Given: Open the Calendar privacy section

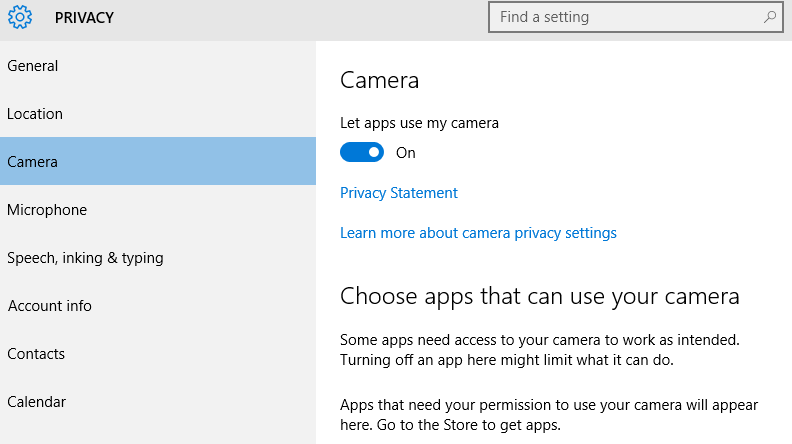Looking at the screenshot, I should pos(158,402).
